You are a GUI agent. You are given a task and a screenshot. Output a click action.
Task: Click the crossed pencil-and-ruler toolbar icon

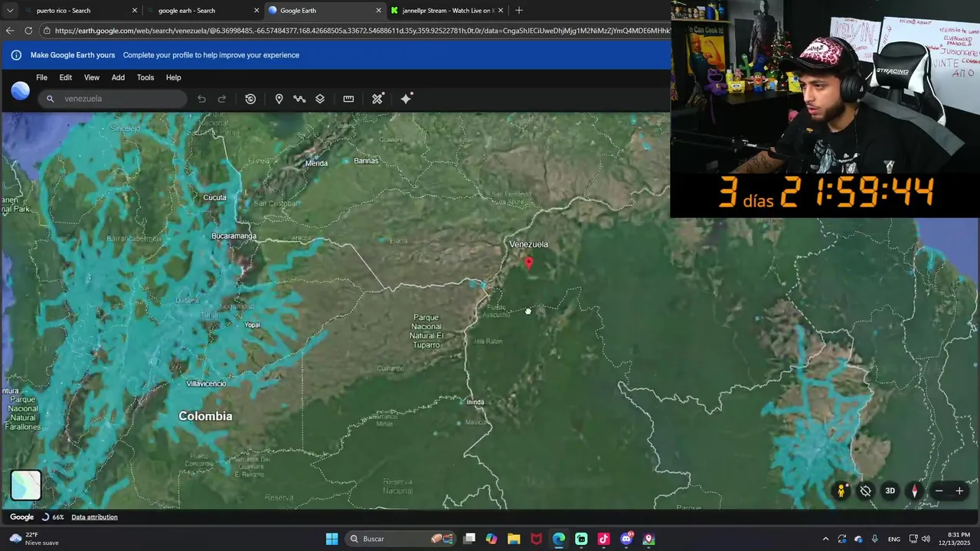click(377, 99)
